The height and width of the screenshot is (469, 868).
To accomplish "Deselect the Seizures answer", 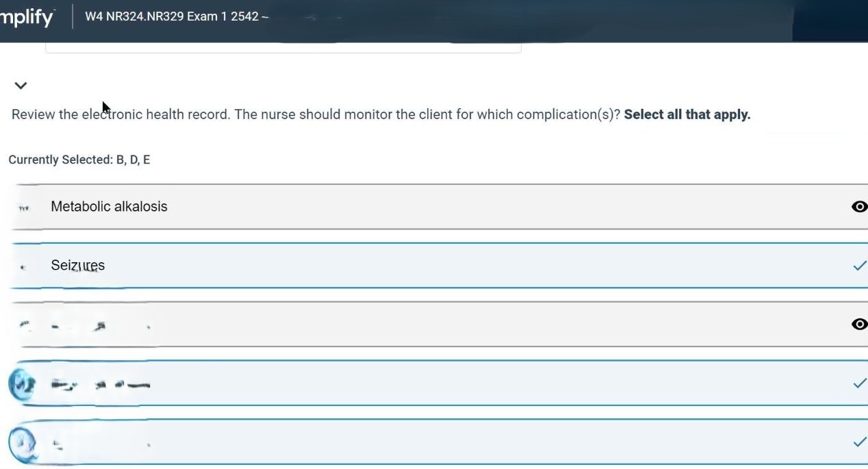I will (x=77, y=266).
